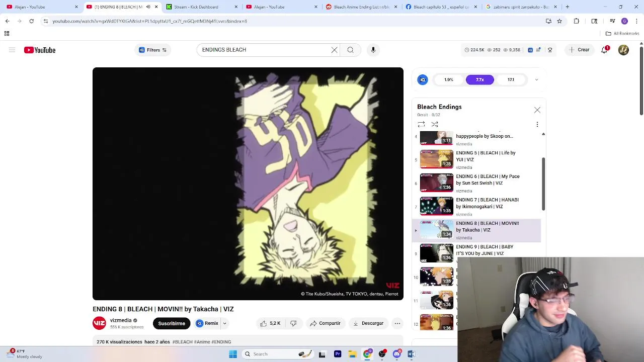Open the vidIQ list icon in stats bar
The width and height of the screenshot is (644, 362).
538,50
